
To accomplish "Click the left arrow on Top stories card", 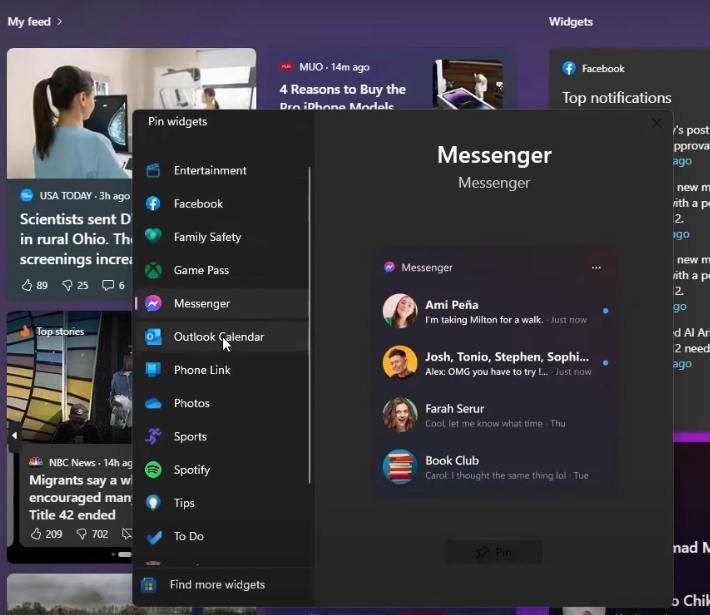I will (14, 436).
